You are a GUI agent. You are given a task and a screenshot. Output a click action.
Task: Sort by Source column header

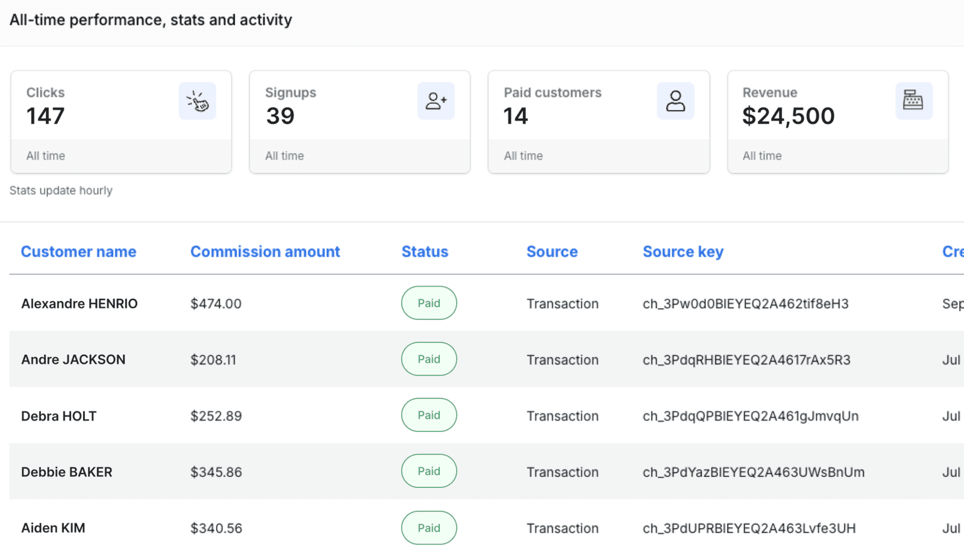point(552,252)
